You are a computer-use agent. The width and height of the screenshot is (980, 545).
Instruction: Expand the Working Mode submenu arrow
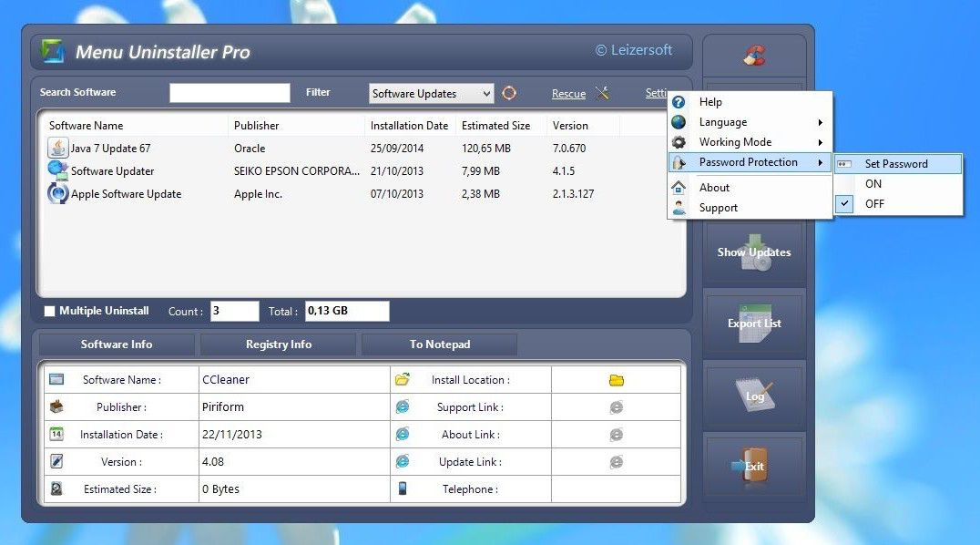[x=821, y=142]
